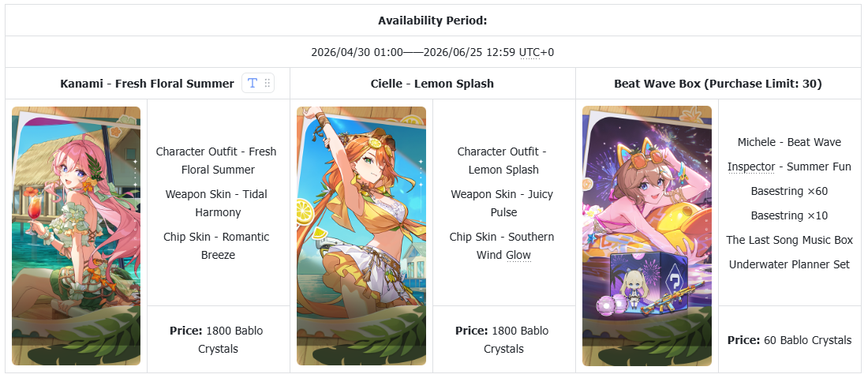Click the Weapon Skin - Tidal Harmony text

point(218,203)
